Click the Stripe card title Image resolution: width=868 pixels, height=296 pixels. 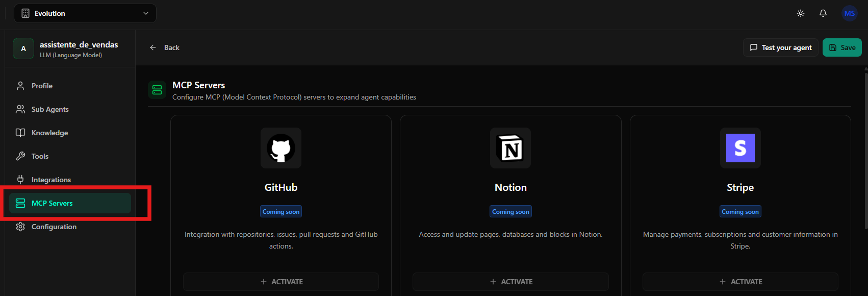741,188
